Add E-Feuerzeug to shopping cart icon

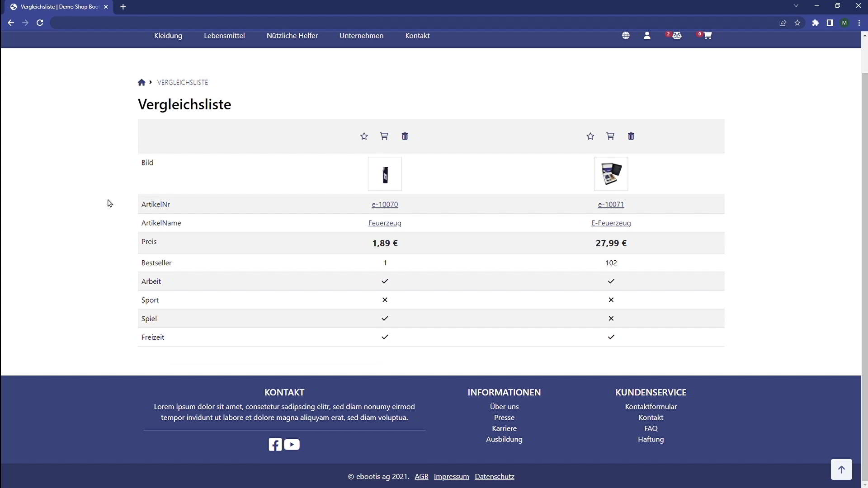(x=610, y=136)
